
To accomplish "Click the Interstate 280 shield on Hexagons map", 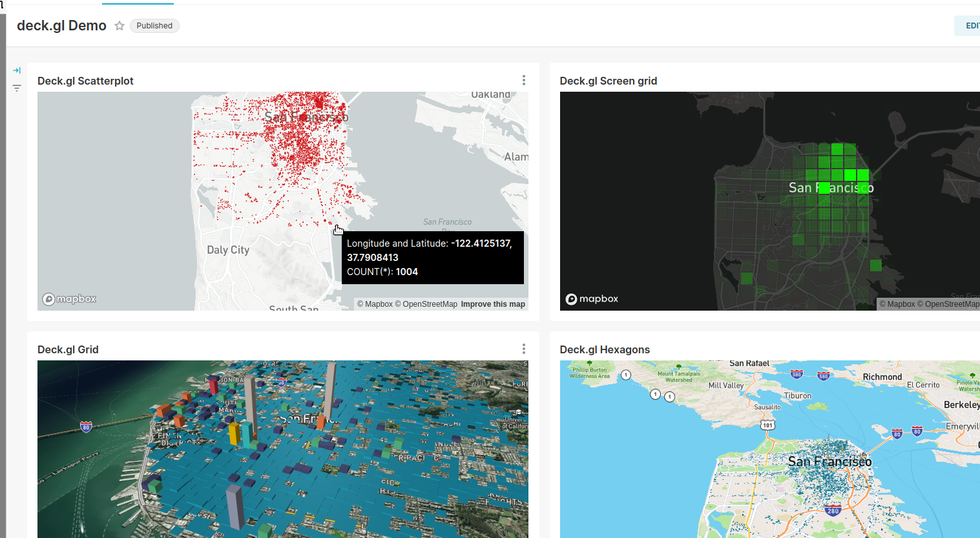I will [833, 510].
